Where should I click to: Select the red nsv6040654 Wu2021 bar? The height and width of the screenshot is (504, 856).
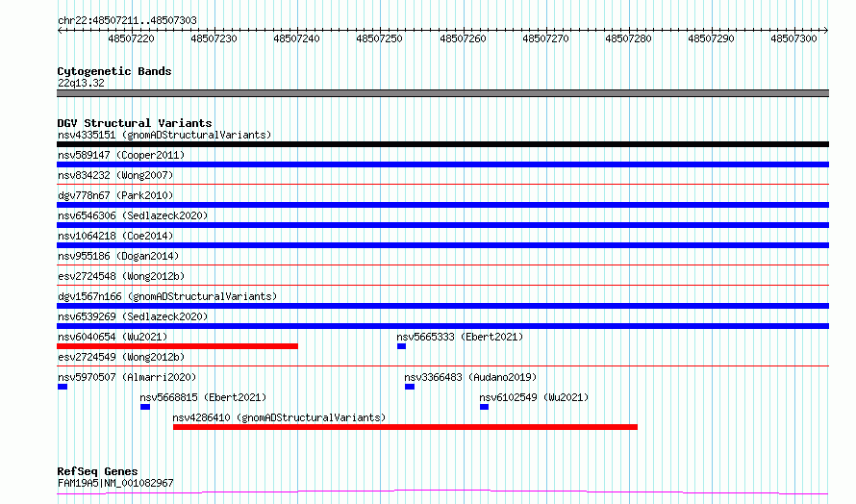pos(177,346)
